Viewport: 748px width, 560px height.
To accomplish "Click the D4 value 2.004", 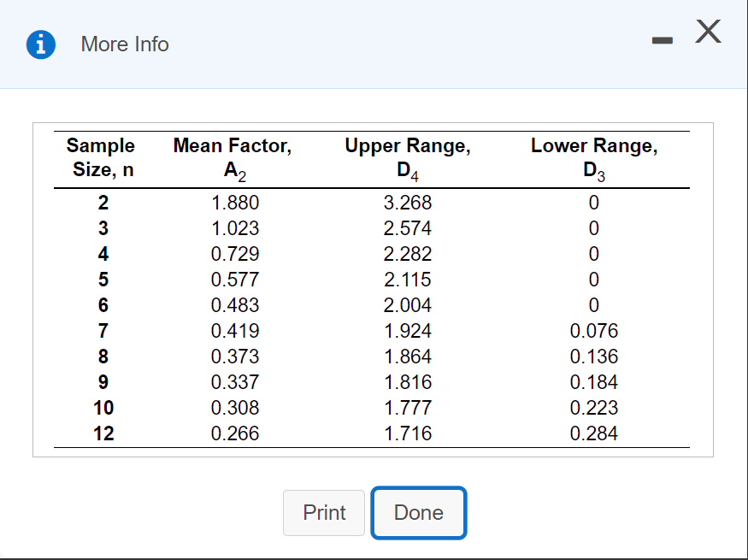I will 408,305.
